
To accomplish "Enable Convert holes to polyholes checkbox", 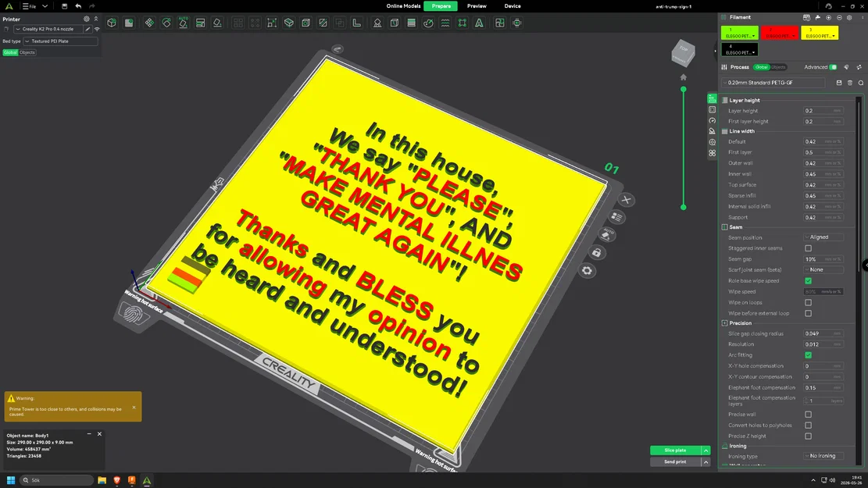I will 808,426.
